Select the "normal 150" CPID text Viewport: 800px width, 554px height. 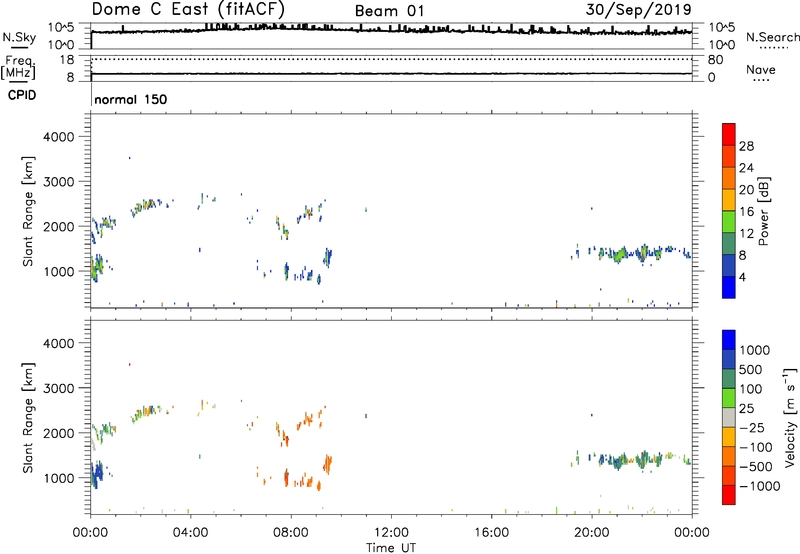[x=131, y=99]
